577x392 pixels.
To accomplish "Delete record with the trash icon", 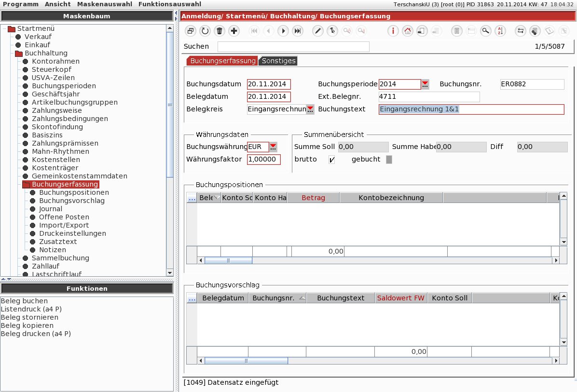I will tap(220, 31).
